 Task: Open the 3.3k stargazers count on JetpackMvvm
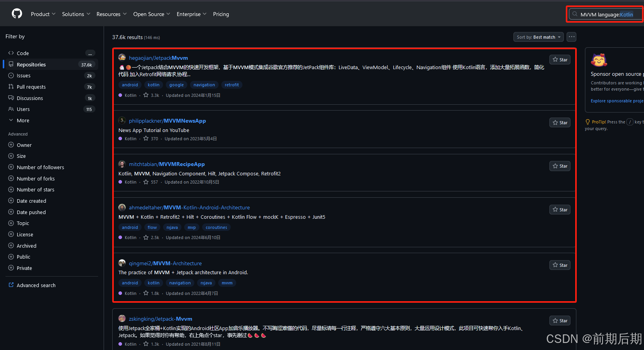click(x=151, y=95)
